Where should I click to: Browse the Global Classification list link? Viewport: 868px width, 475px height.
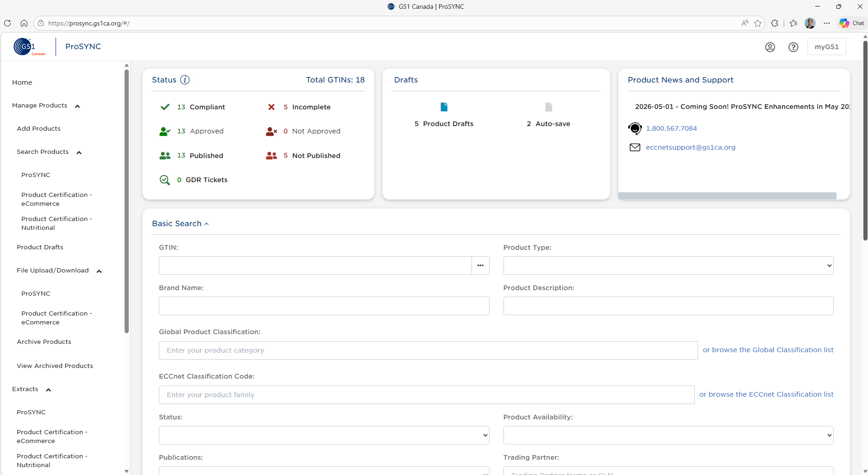768,350
